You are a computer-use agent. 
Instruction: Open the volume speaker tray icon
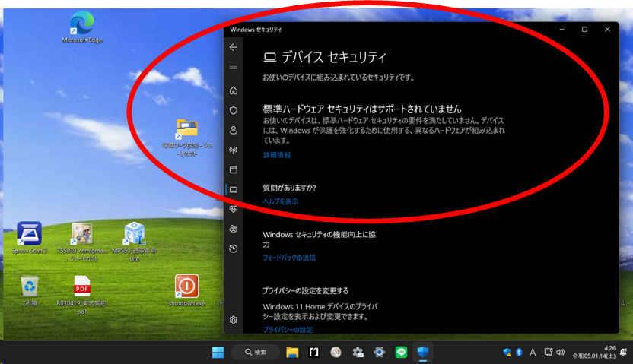560,353
